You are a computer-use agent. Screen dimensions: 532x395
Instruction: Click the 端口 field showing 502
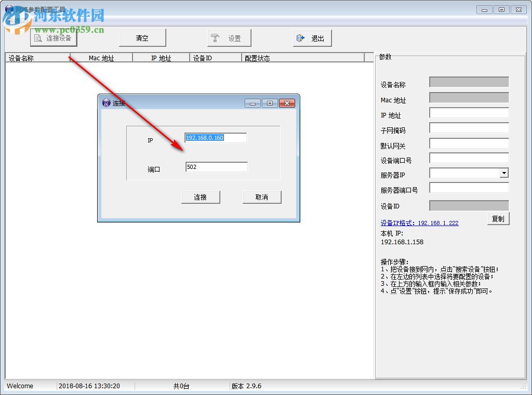[215, 166]
